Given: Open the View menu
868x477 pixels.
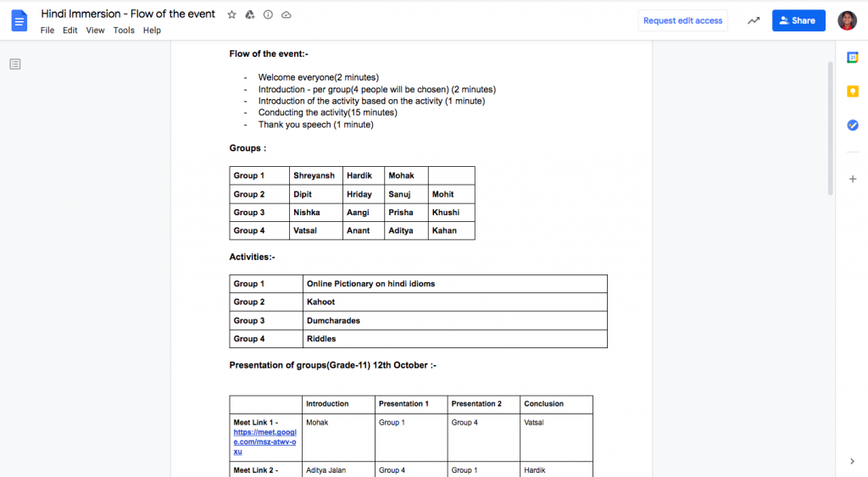Looking at the screenshot, I should (95, 31).
